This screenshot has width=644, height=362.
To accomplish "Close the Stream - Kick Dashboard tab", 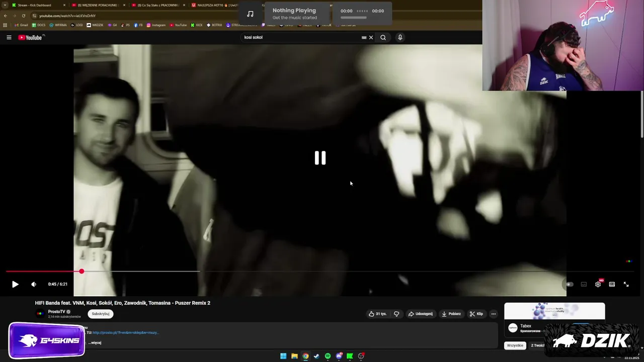I will pos(64,5).
